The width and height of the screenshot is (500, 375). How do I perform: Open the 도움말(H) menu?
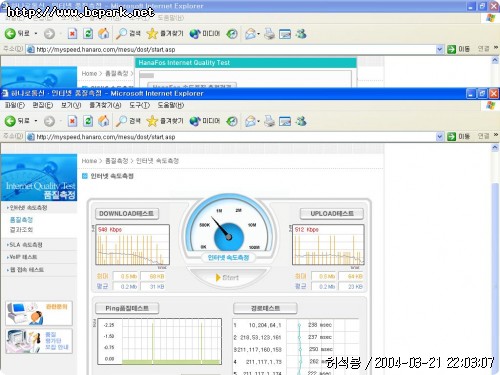[171, 105]
